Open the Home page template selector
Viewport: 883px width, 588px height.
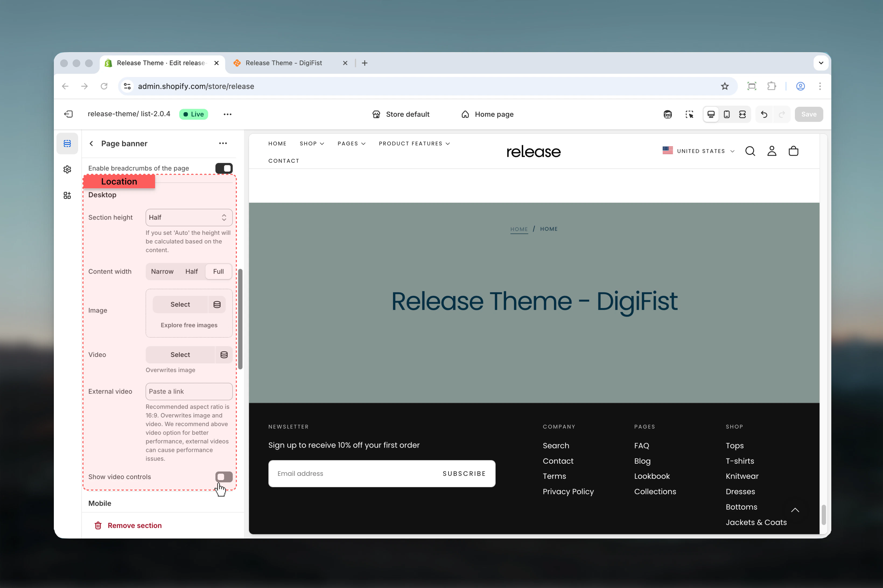487,114
